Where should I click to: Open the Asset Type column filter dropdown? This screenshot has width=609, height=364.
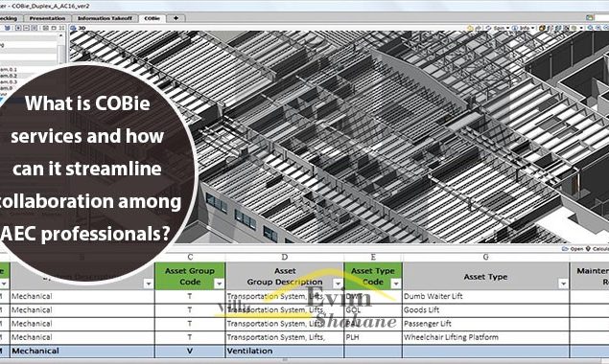pyautogui.click(x=563, y=284)
